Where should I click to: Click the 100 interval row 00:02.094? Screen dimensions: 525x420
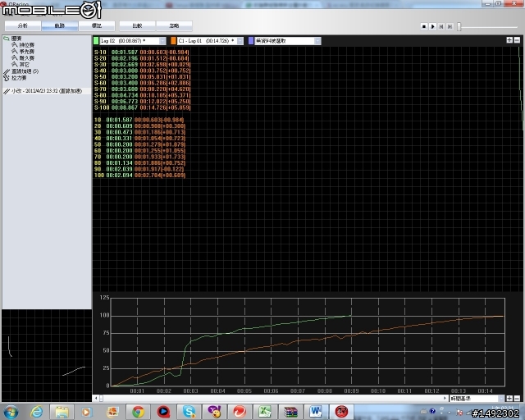[x=139, y=176]
